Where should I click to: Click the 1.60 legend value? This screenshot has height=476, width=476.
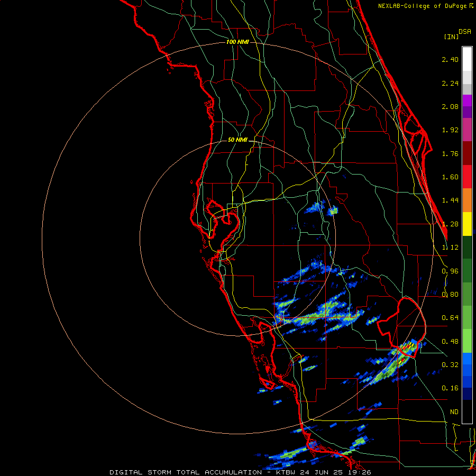pyautogui.click(x=450, y=177)
